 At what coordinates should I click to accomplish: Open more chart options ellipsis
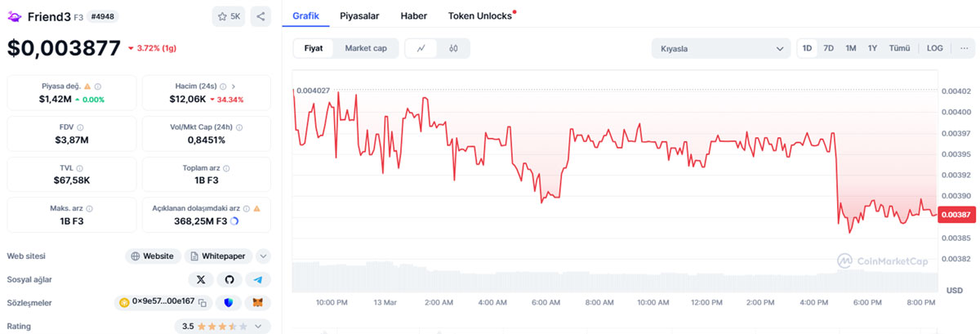(964, 48)
